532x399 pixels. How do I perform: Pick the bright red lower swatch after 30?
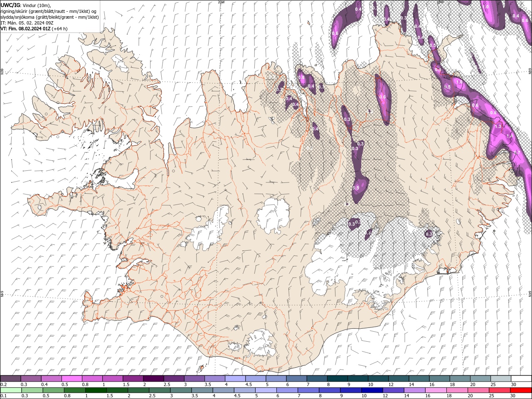click(x=520, y=390)
